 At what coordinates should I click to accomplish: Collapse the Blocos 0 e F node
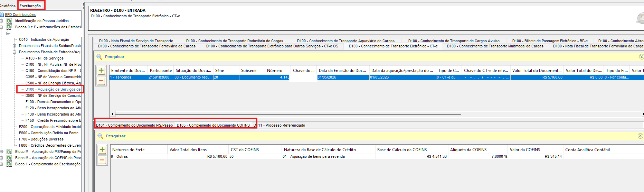click(x=1, y=27)
